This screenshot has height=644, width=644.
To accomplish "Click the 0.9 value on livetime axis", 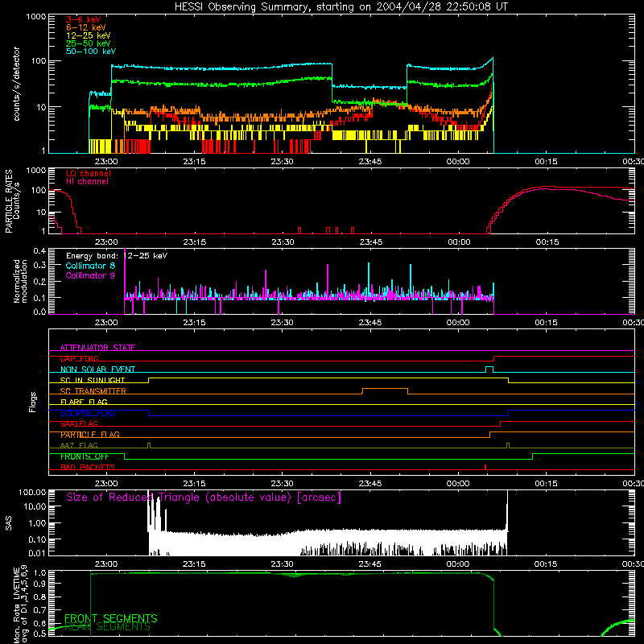I will tap(41, 584).
